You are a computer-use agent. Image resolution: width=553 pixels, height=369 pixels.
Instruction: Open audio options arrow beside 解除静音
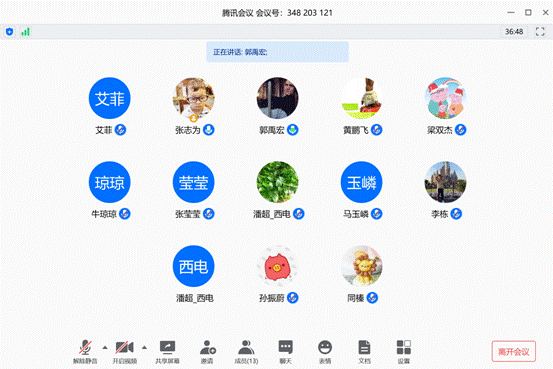click(x=105, y=347)
